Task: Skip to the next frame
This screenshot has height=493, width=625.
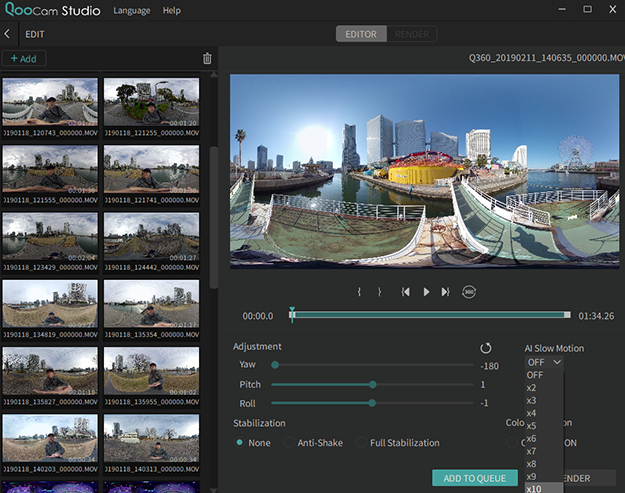Action: [445, 292]
